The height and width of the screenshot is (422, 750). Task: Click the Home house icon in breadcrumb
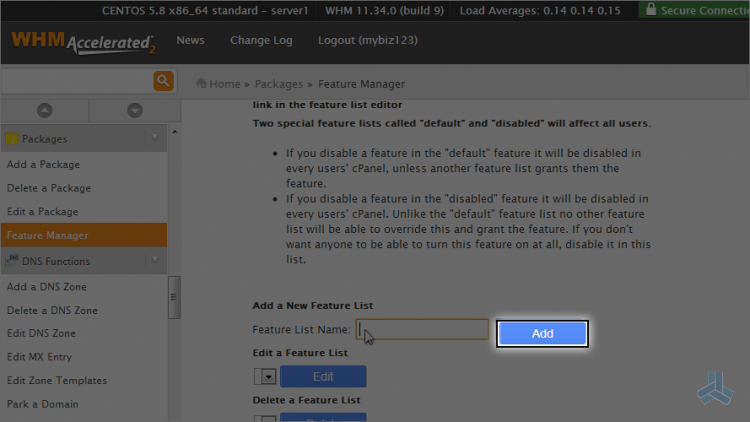pos(201,83)
